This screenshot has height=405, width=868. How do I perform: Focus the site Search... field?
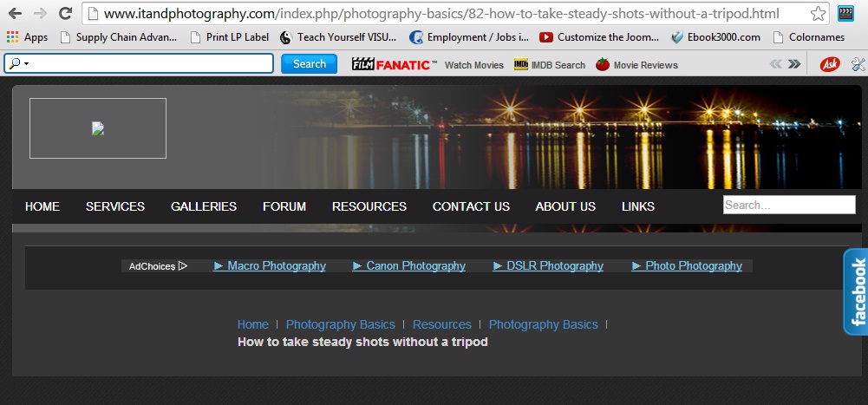(789, 205)
